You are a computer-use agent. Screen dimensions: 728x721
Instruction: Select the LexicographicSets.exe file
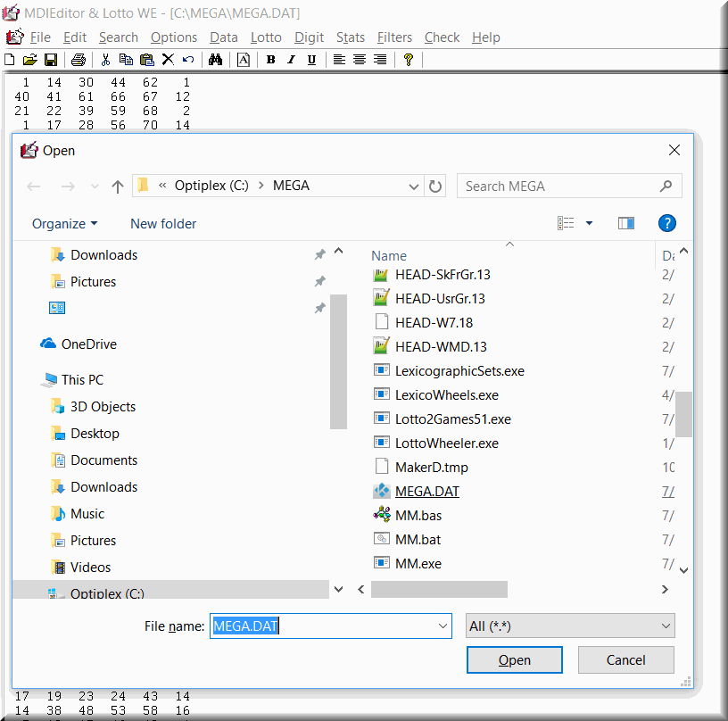459,371
